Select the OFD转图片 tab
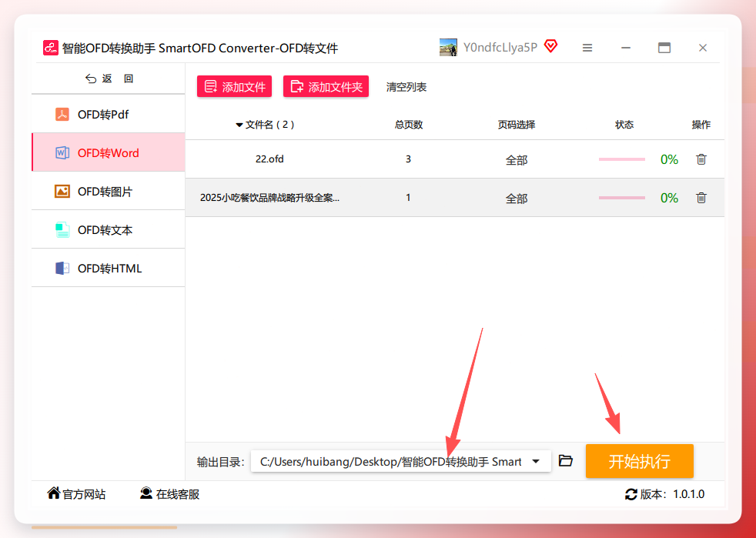 pos(109,192)
